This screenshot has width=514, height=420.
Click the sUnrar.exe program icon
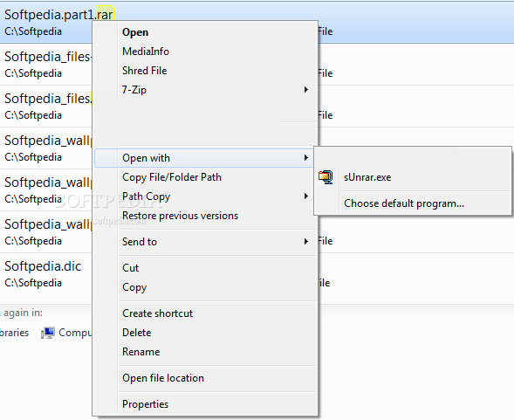[326, 177]
